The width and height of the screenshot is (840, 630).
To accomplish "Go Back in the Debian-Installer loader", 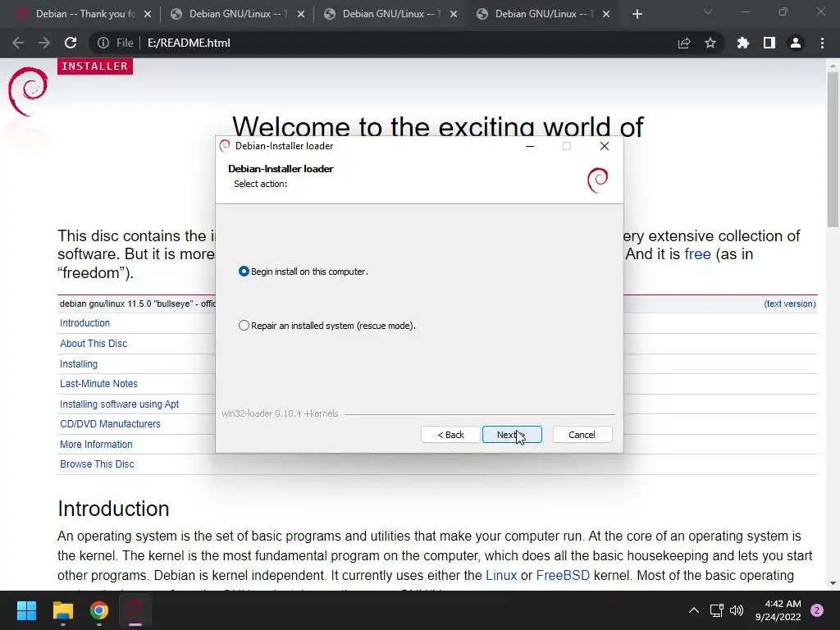I will pyautogui.click(x=450, y=435).
